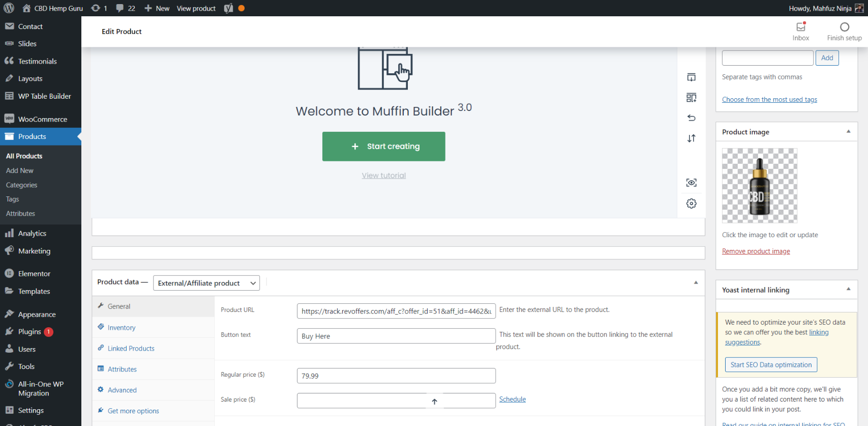Choose from the most used tags
The height and width of the screenshot is (426, 868).
[769, 99]
